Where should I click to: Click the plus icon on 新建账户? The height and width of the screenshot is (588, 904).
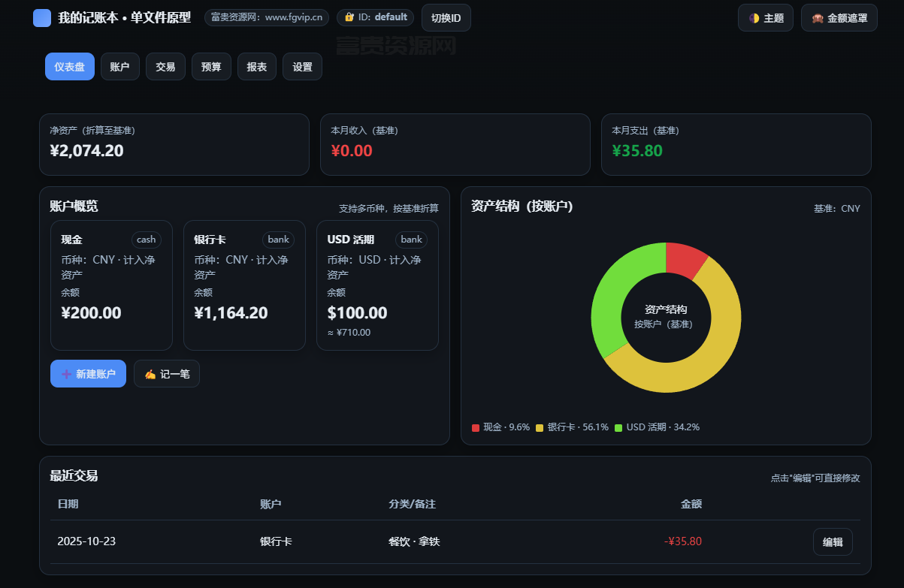66,374
